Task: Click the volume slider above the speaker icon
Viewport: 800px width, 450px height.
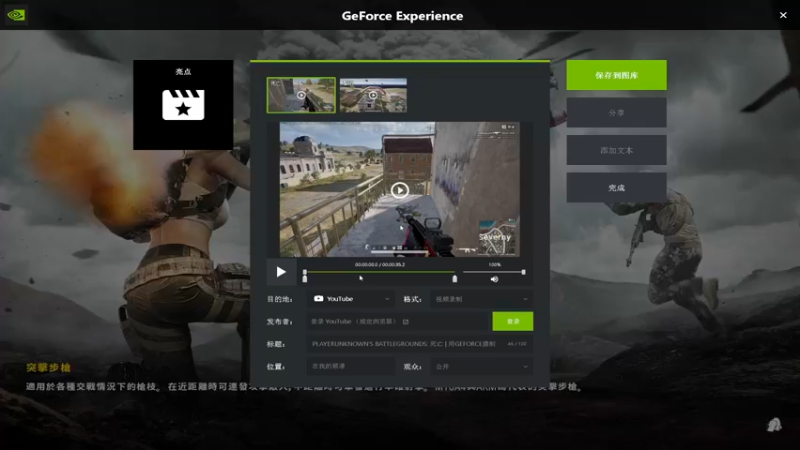Action: [x=493, y=272]
